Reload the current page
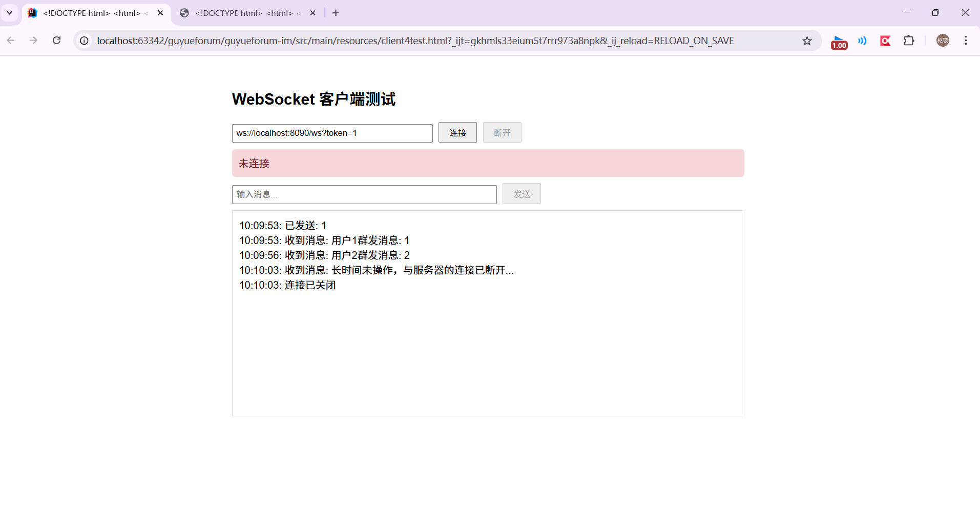 (57, 41)
